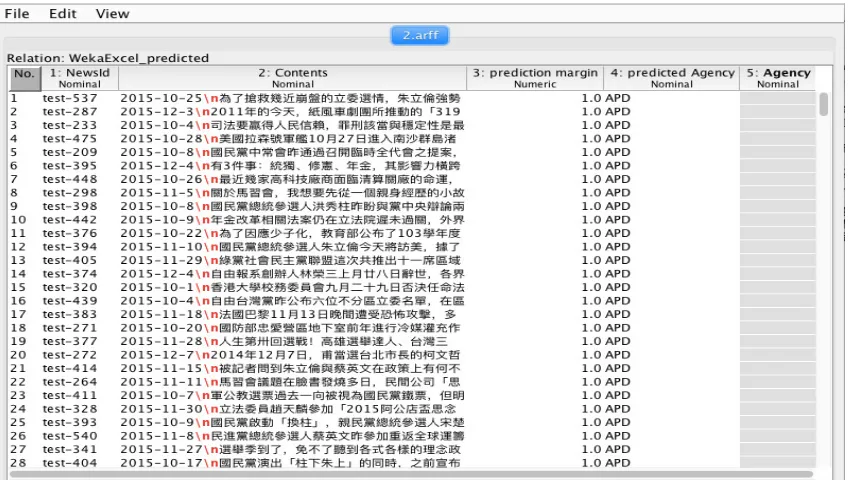Screen dimensions: 848x480
Task: Select the test-394 NewsId cell
Action: pyautogui.click(x=80, y=247)
